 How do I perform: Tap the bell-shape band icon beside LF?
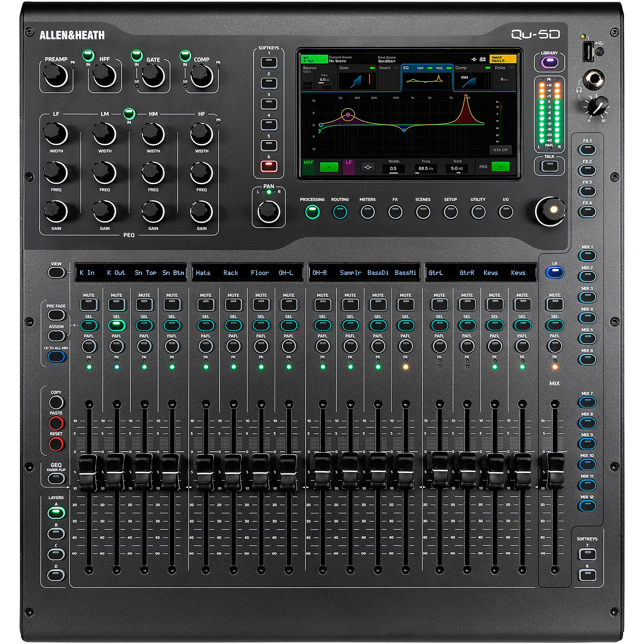pyautogui.click(x=368, y=167)
